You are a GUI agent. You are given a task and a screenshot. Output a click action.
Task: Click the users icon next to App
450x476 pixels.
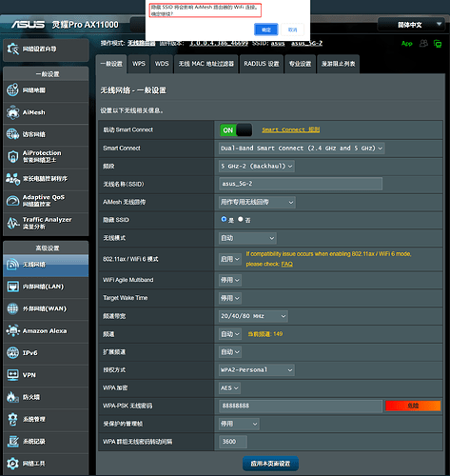(x=423, y=43)
